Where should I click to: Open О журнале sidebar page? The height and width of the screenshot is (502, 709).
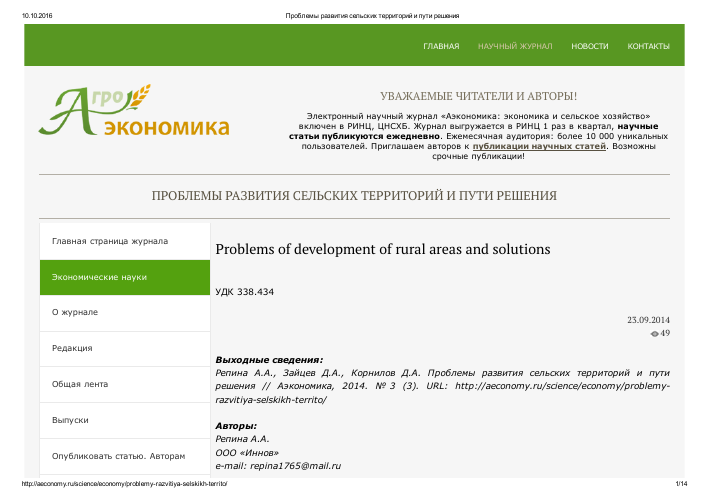tap(75, 312)
